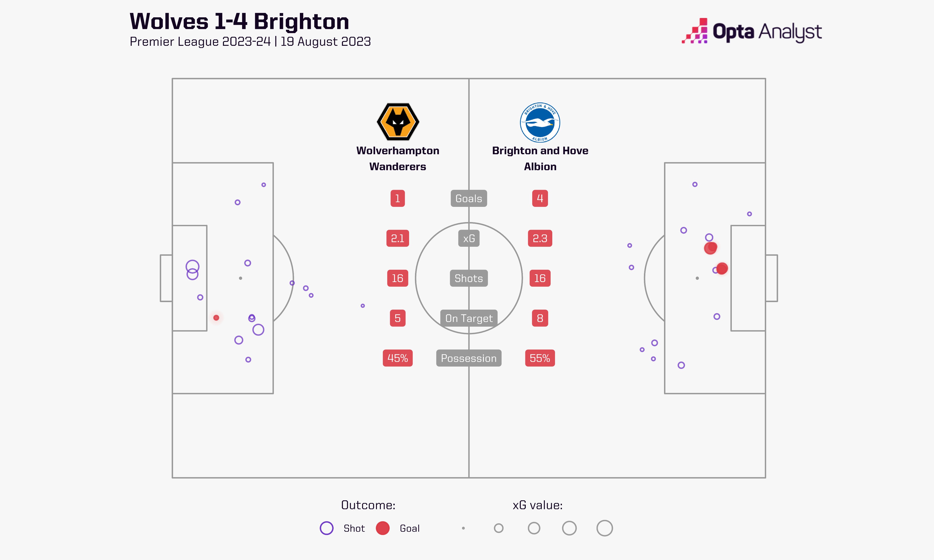Click Brighton's 2.3 xG badge

(540, 239)
